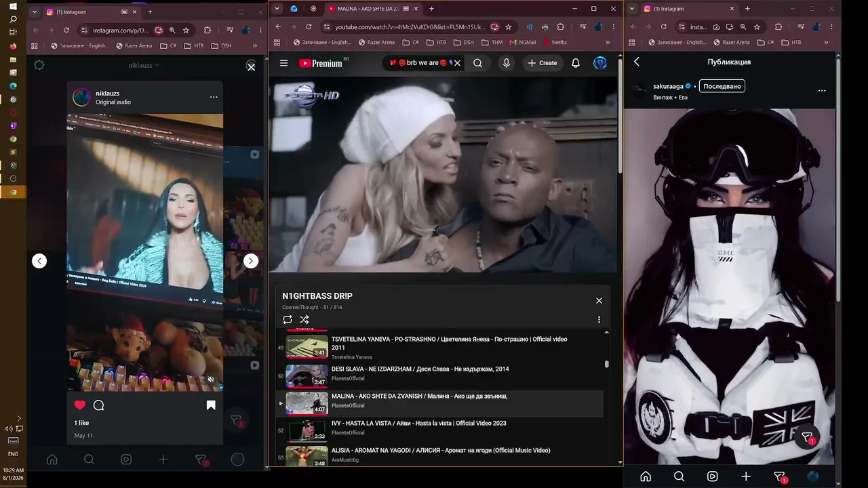The width and height of the screenshot is (868, 488).
Task: Open the niklauzs profile name on the post
Action: coord(108,93)
